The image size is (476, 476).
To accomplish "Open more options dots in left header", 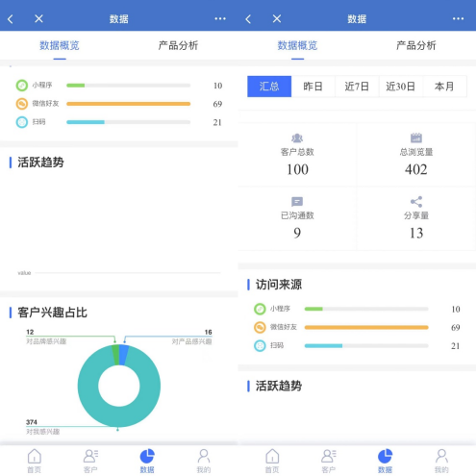I will [x=220, y=18].
